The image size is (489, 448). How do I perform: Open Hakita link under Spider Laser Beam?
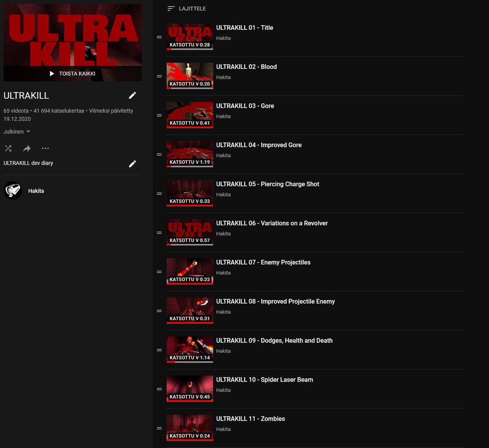point(223,390)
